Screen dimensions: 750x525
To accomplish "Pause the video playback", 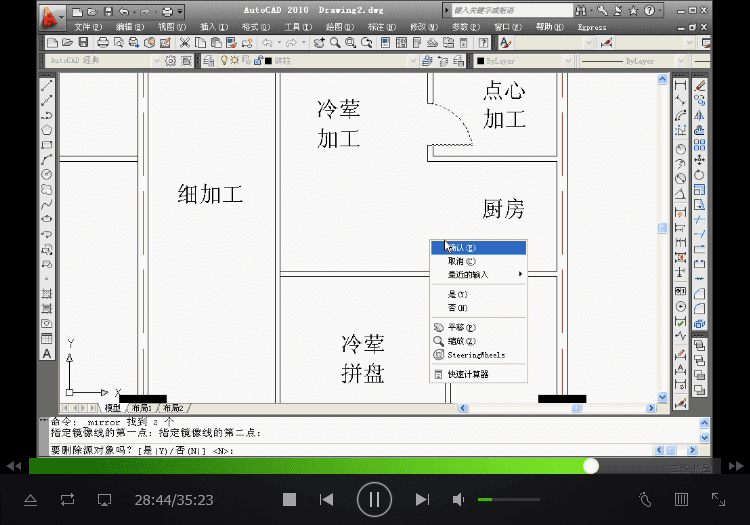I will [x=374, y=500].
